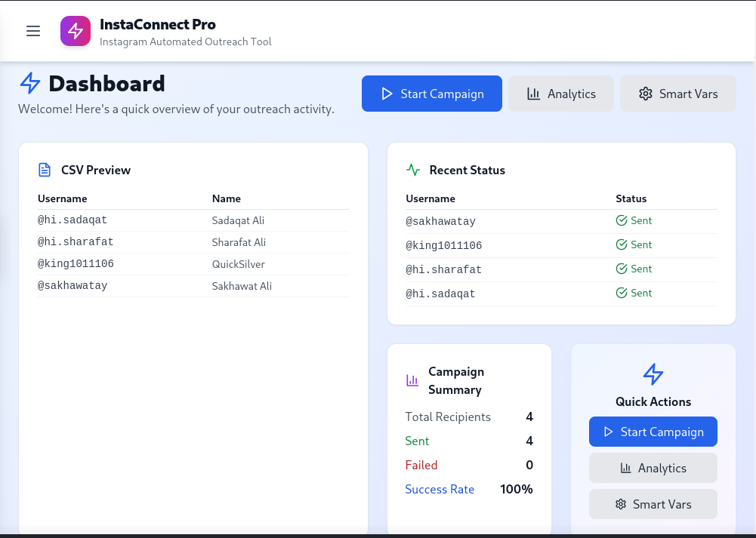This screenshot has height=538, width=756.
Task: Click @sakhawatay in Recent Status
Action: click(440, 222)
